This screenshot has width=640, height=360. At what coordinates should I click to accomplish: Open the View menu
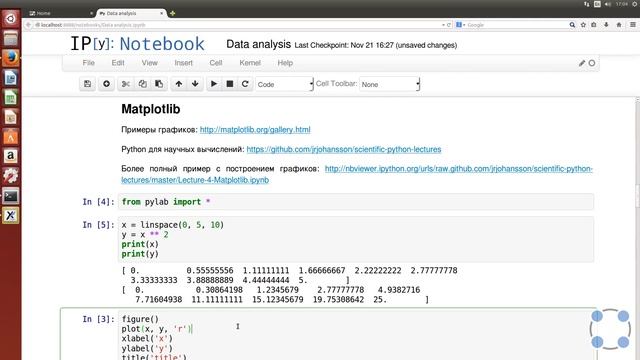click(149, 63)
